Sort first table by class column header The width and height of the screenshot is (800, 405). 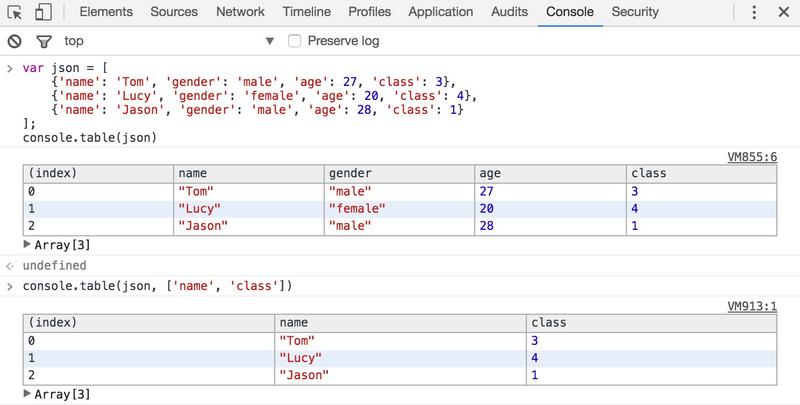[x=702, y=173]
